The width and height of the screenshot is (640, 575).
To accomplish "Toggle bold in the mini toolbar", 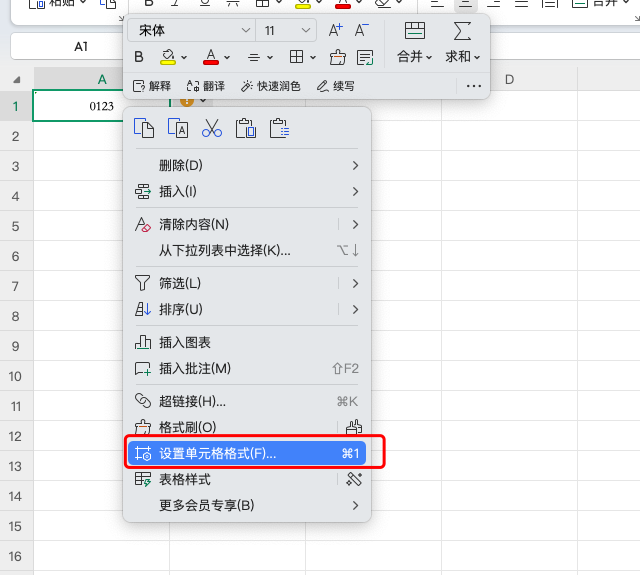I will point(140,57).
